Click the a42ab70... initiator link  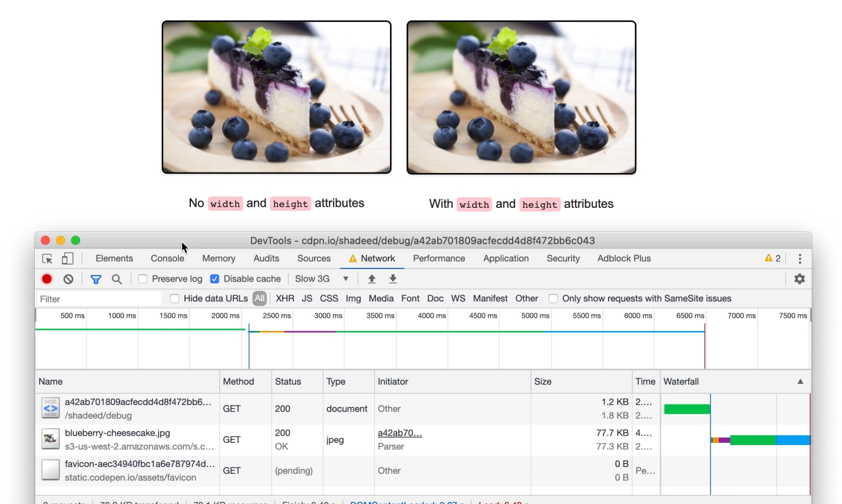pyautogui.click(x=399, y=433)
